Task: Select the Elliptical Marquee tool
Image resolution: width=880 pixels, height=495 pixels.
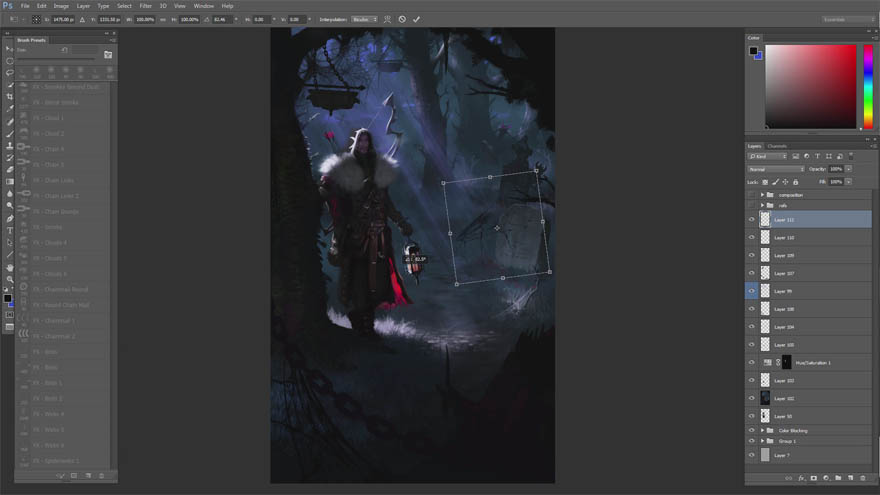Action: 10,61
